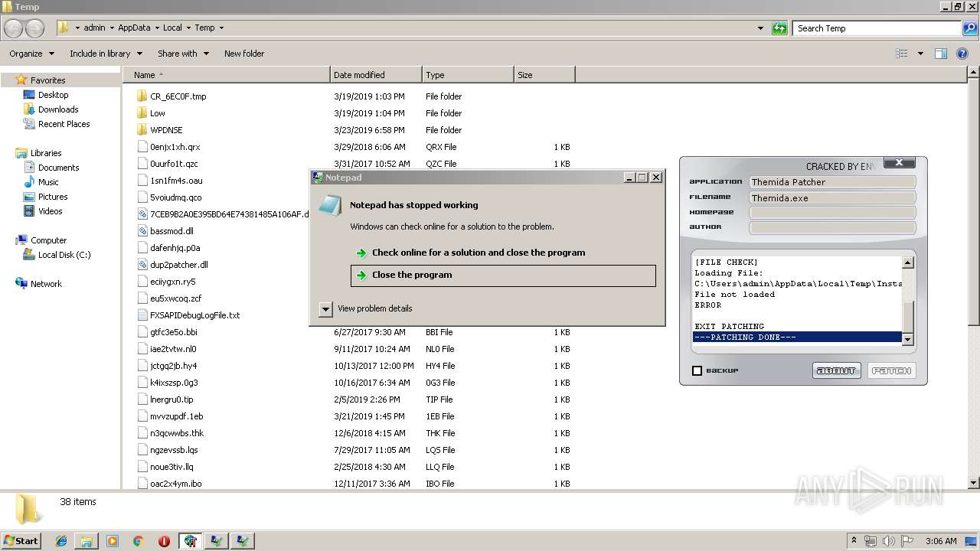Open the view options dropdown arrow

920,54
